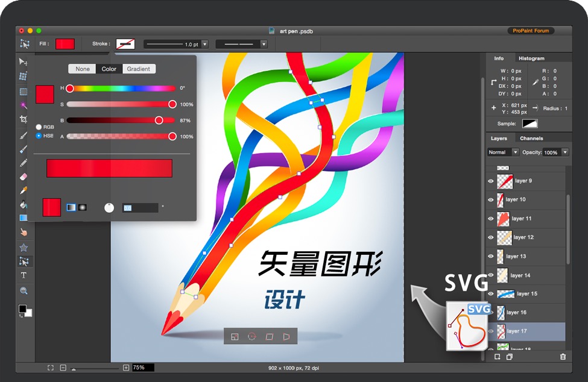Select the Text tool
The width and height of the screenshot is (588, 382).
click(x=24, y=275)
